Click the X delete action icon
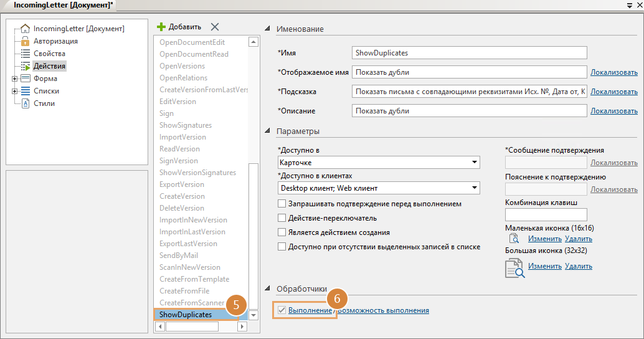Screen dimensions: 644x339 pyautogui.click(x=215, y=27)
